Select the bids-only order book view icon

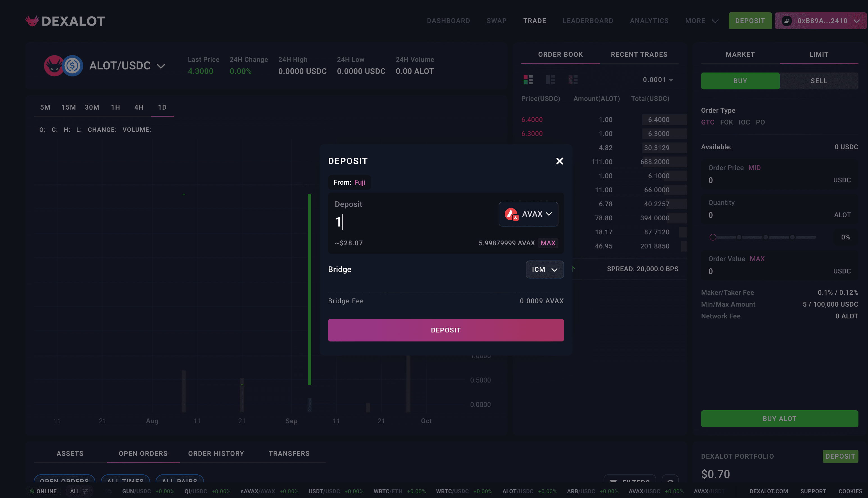click(550, 80)
